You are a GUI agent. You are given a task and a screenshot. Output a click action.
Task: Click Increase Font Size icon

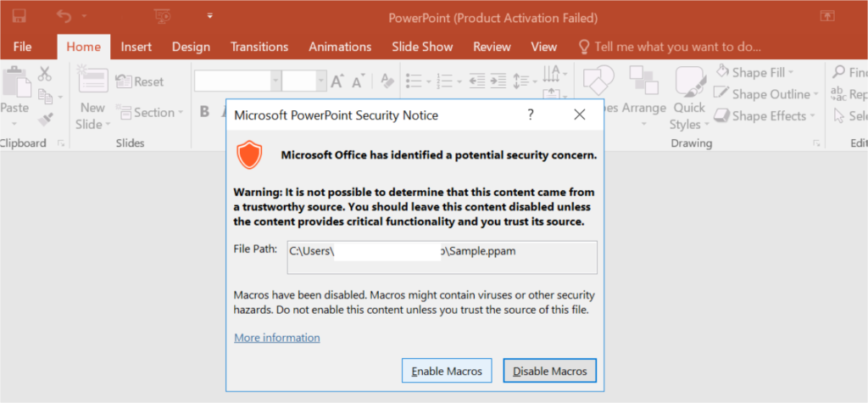337,81
